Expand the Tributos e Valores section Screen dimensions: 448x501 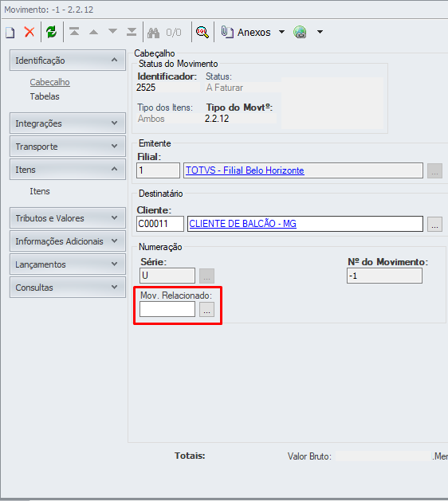68,218
